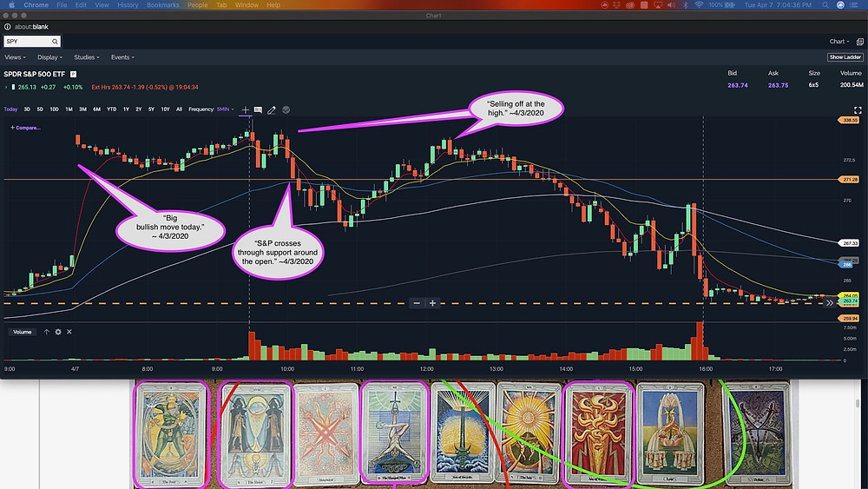Open the File menu
Screen dimensions: 868x489
[62, 5]
